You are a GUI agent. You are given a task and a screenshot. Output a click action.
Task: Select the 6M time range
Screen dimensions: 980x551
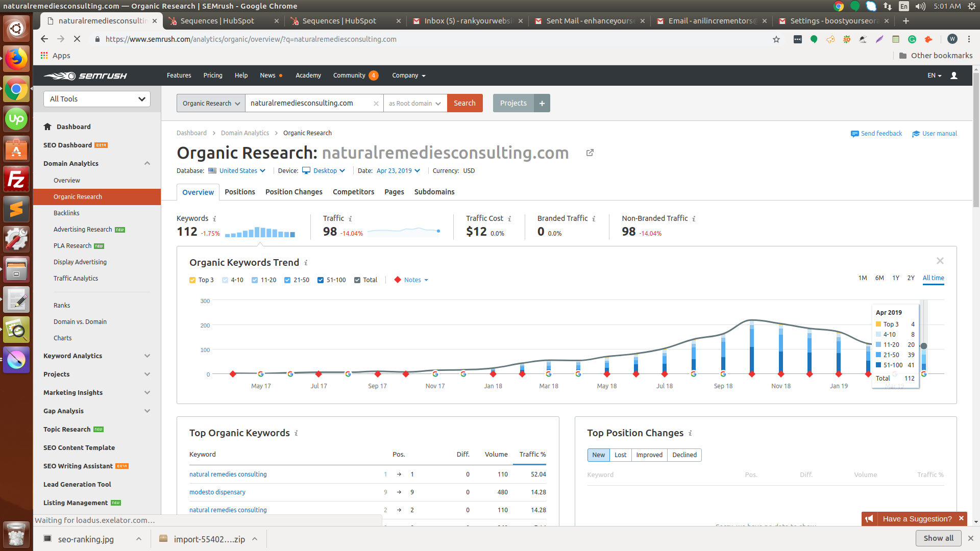click(879, 278)
